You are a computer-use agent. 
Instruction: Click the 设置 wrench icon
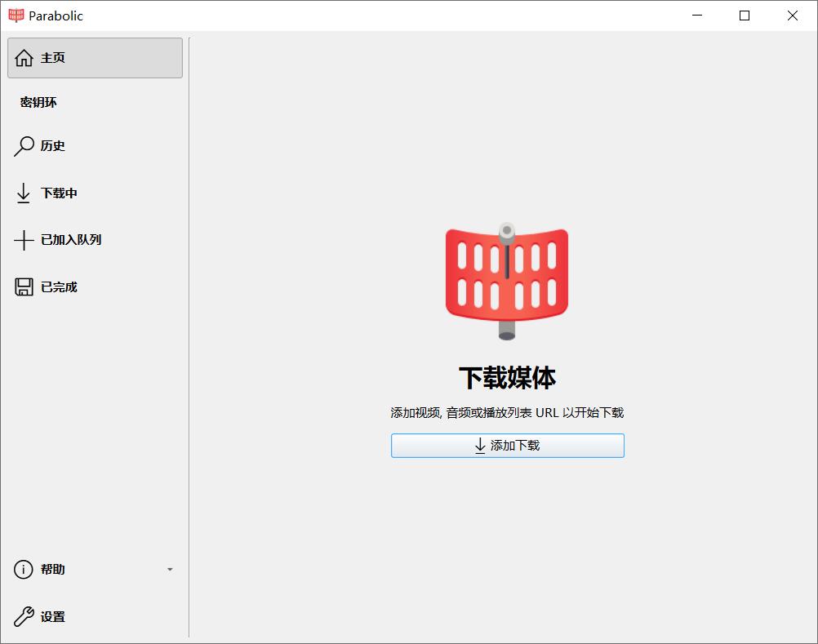[x=24, y=616]
